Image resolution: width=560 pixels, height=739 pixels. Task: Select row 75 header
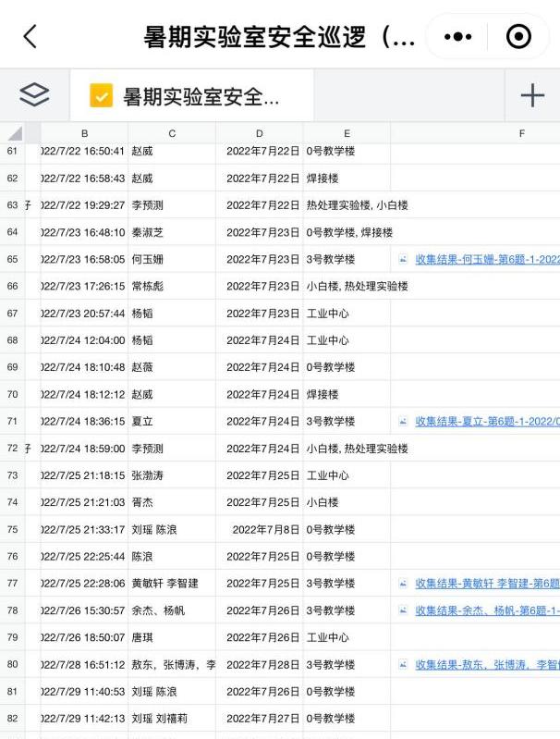(x=13, y=529)
